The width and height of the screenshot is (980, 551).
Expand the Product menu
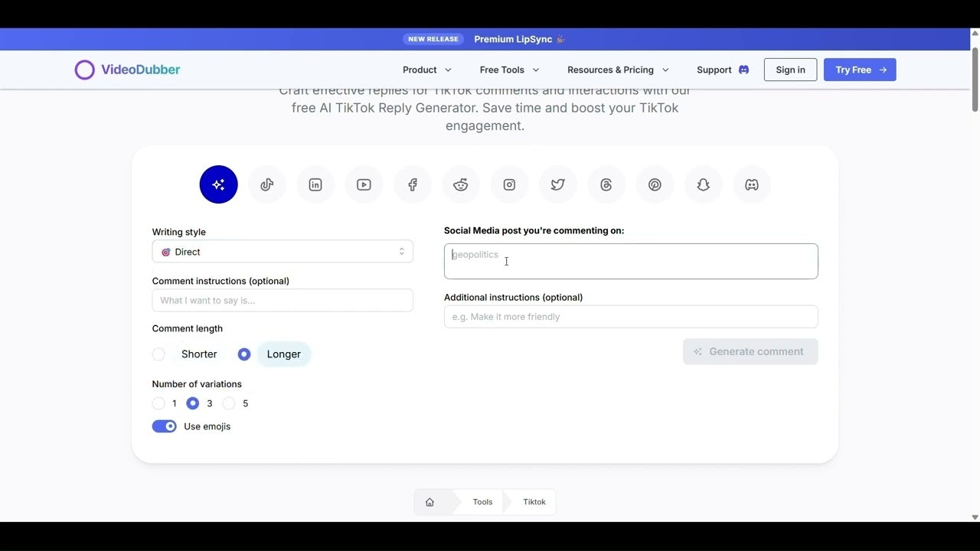[x=427, y=70]
